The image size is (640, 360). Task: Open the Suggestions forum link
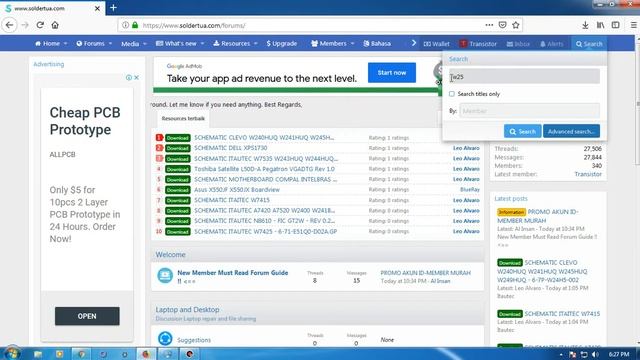click(194, 340)
